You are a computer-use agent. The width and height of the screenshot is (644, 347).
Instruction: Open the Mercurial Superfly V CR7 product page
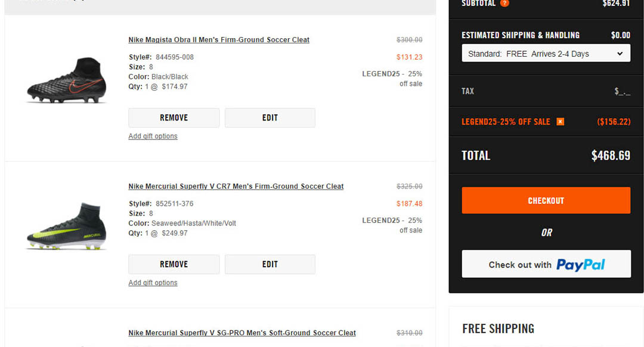point(236,186)
